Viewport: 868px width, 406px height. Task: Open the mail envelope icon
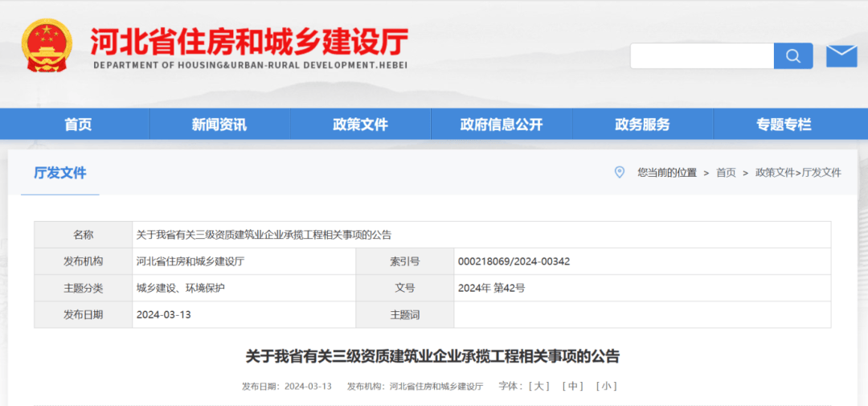point(841,56)
